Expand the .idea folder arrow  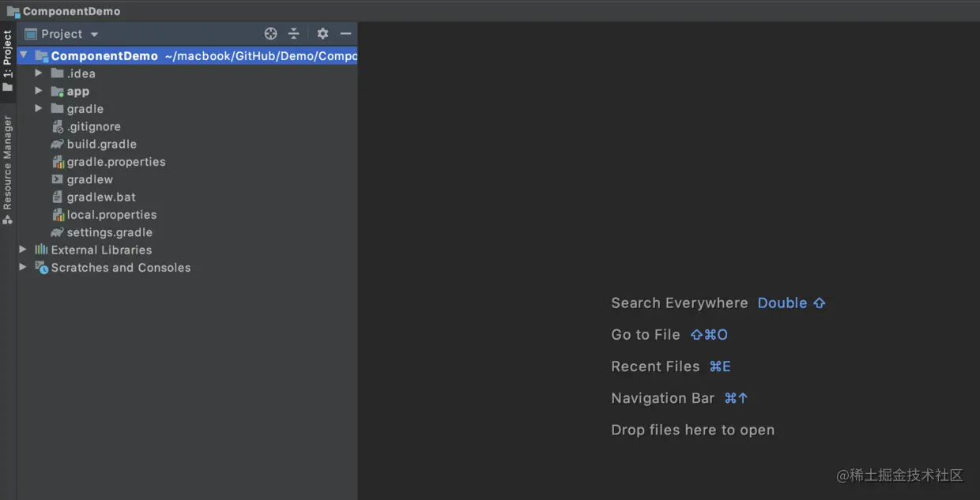tap(38, 73)
